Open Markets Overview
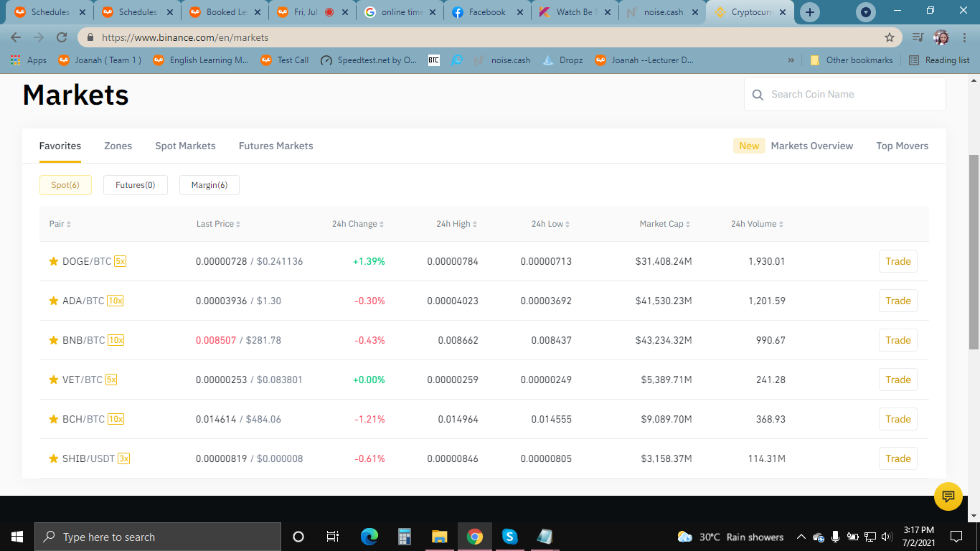Image resolution: width=980 pixels, height=551 pixels. 812,146
